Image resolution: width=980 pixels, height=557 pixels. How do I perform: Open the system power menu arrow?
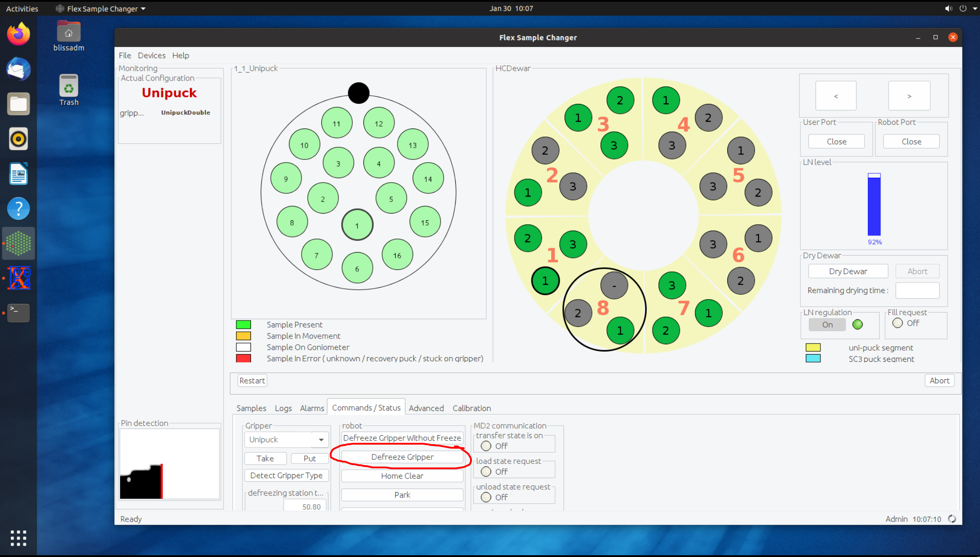pyautogui.click(x=975, y=9)
